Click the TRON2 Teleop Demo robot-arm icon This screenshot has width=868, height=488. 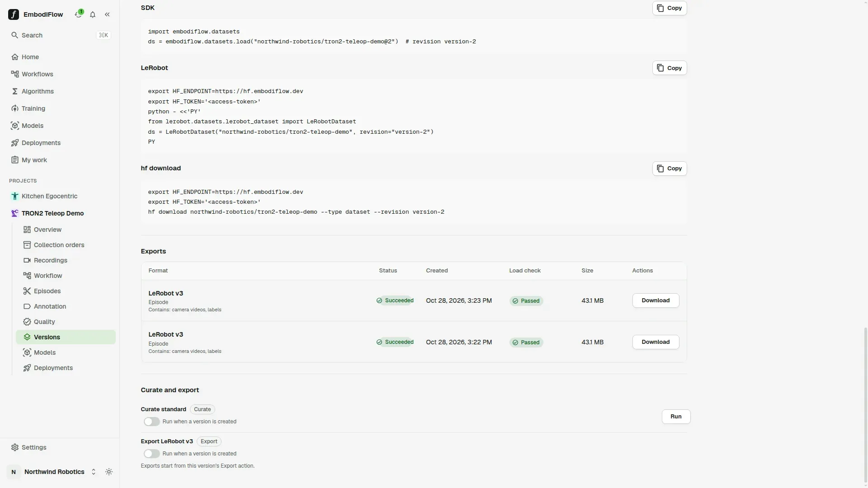click(15, 213)
